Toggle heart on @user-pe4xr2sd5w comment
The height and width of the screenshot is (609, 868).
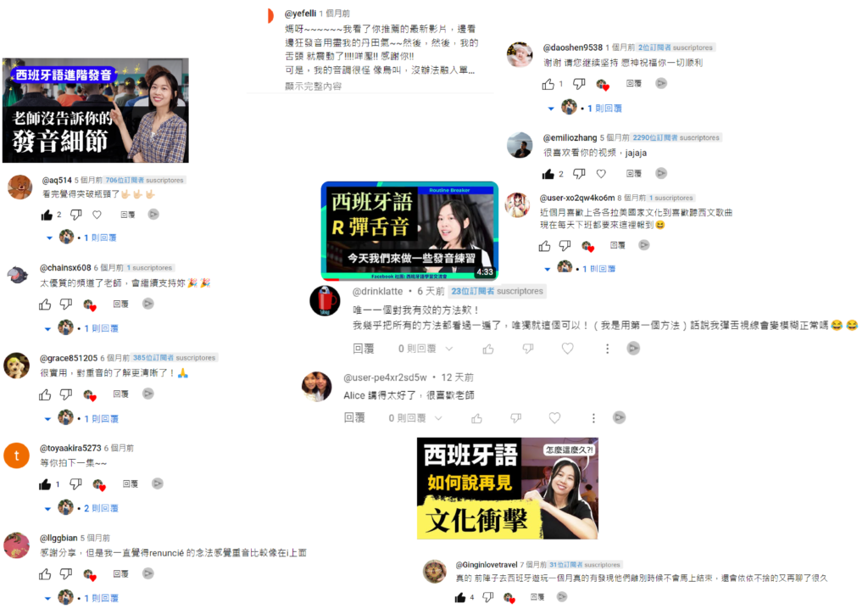point(554,418)
